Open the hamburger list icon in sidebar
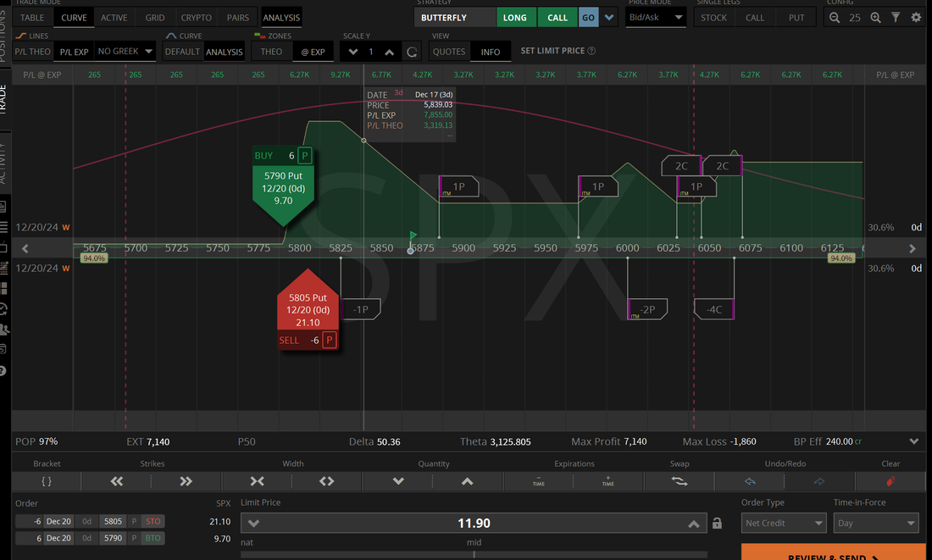Screen dimensions: 932x560 click(3, 226)
